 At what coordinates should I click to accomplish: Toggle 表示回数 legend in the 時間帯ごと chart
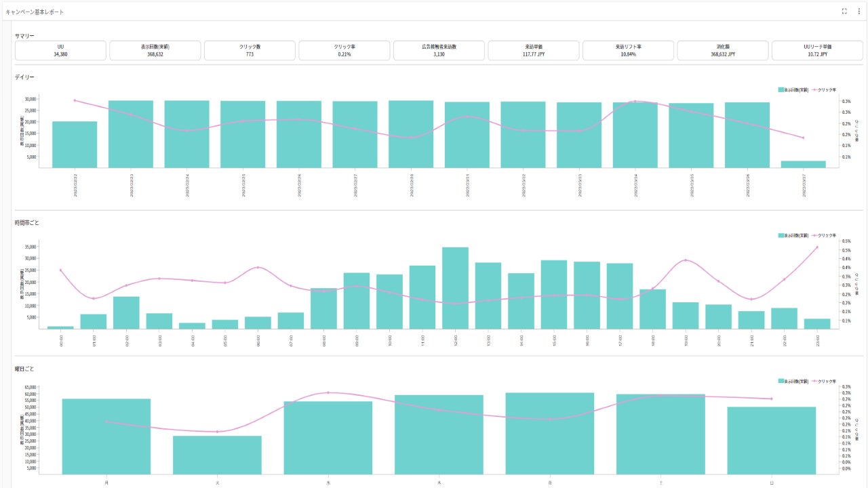[x=793, y=235]
